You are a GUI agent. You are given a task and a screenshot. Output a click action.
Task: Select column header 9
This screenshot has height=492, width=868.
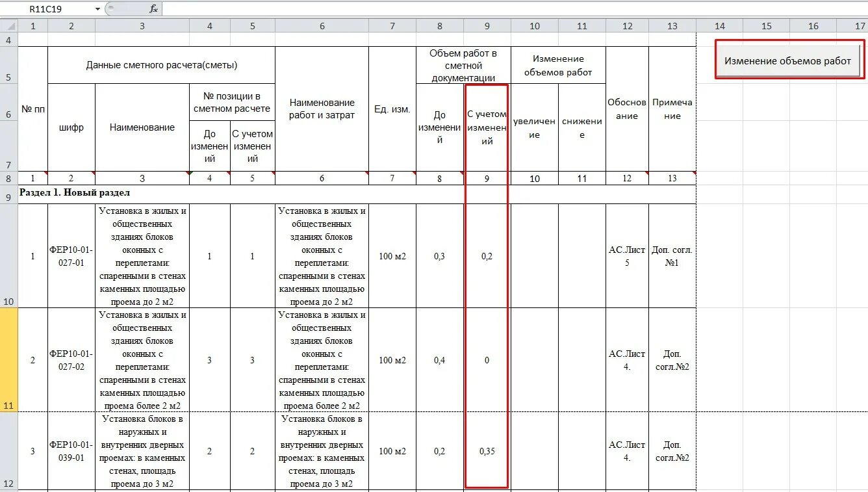[x=487, y=26]
